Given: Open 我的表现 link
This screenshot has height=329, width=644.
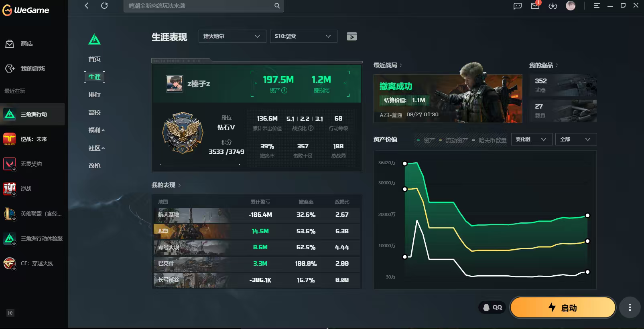Looking at the screenshot, I should (x=166, y=185).
